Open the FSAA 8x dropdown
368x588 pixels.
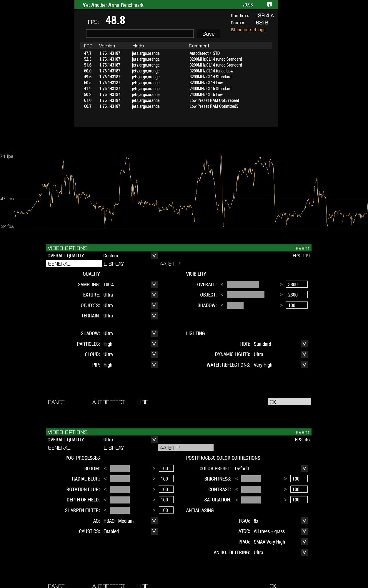click(x=304, y=521)
